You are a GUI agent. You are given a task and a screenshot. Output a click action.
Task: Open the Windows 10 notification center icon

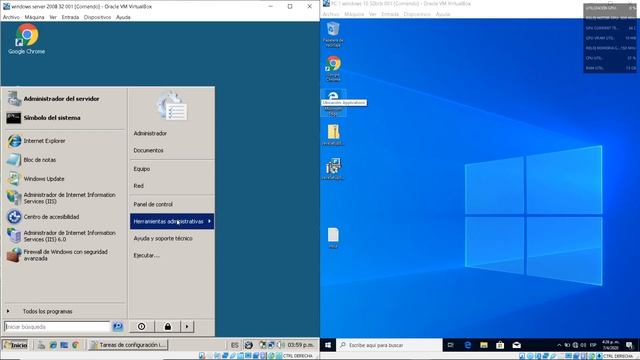(629, 345)
